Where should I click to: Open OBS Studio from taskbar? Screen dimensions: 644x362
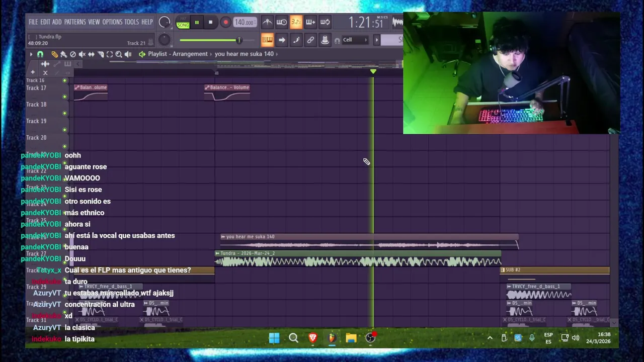pos(370,338)
